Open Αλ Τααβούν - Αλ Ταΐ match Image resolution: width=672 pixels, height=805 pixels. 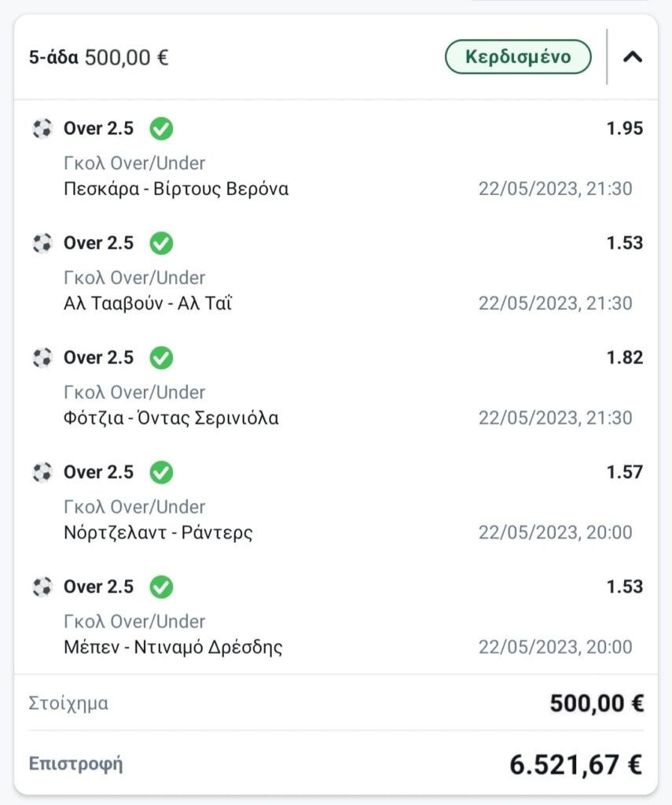(x=147, y=303)
